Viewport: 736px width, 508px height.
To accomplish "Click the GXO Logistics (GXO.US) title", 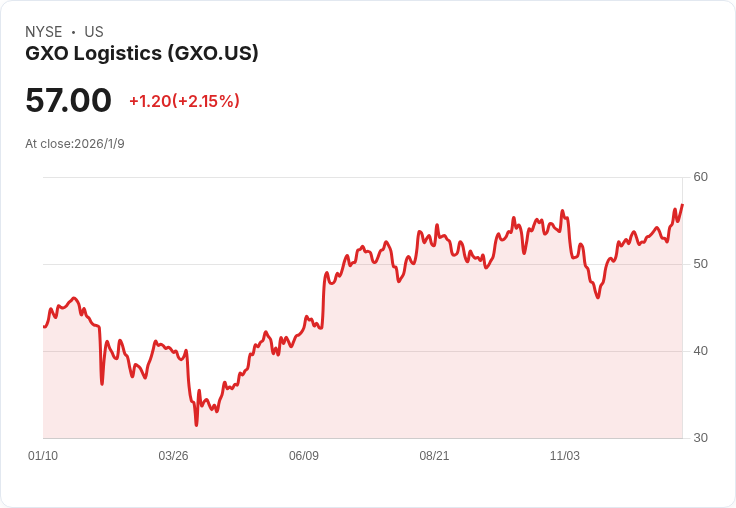I will click(x=142, y=53).
